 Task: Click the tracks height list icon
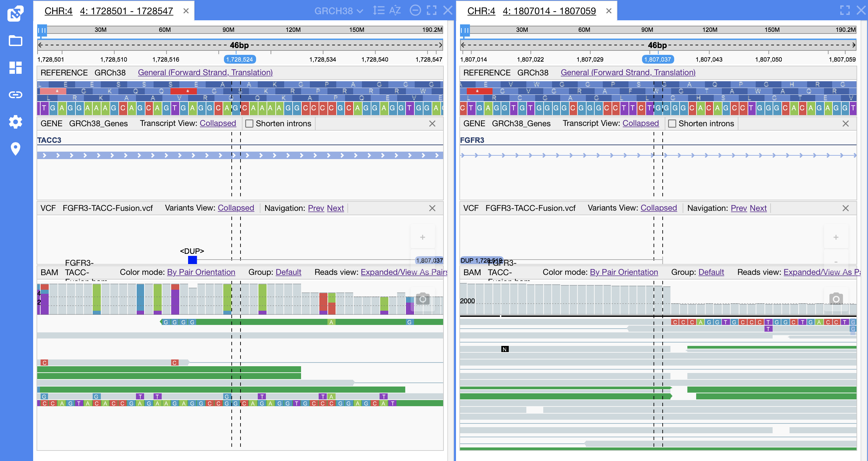coord(379,10)
